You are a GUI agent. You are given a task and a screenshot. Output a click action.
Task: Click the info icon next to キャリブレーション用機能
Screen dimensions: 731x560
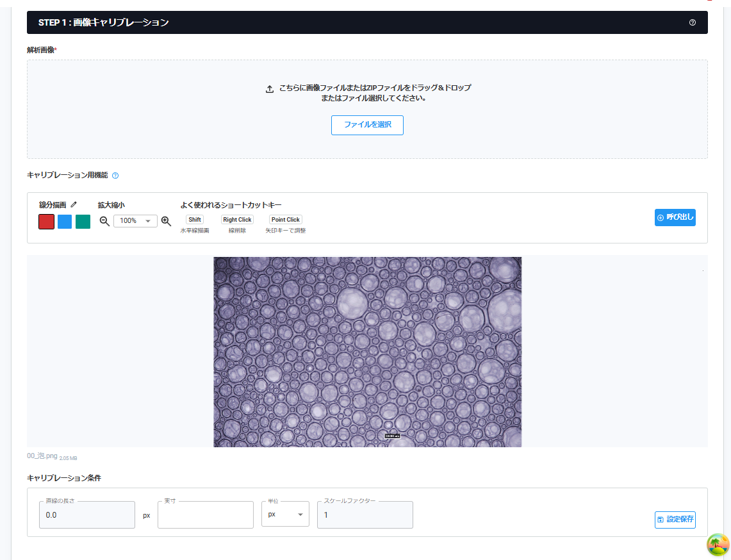click(115, 176)
